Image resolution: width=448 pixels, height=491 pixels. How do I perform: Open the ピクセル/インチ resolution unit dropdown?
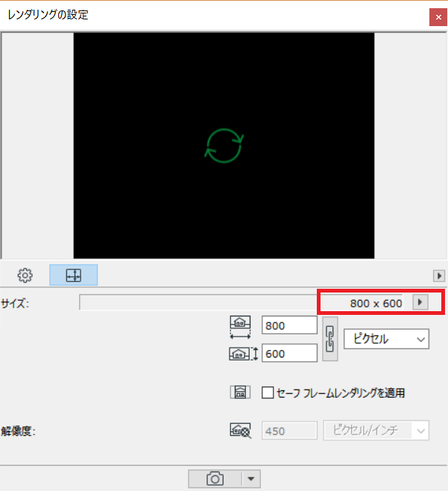[x=376, y=431]
